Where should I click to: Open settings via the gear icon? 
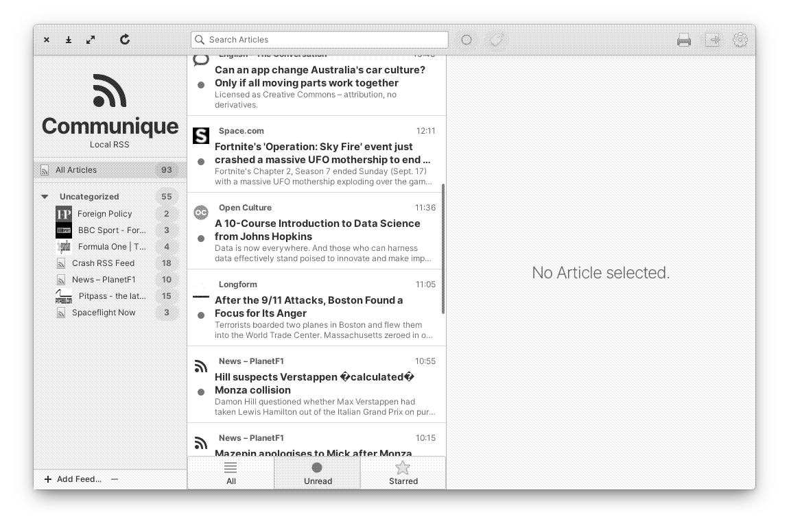[x=740, y=40]
